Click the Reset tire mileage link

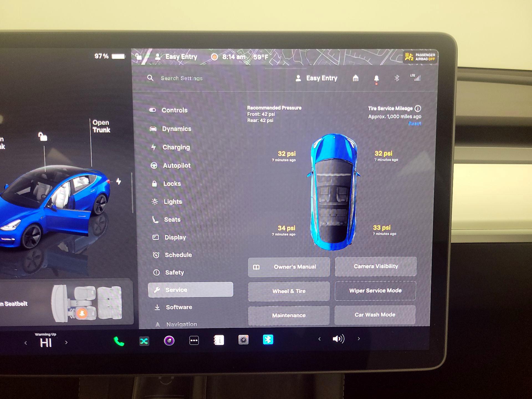pos(414,124)
